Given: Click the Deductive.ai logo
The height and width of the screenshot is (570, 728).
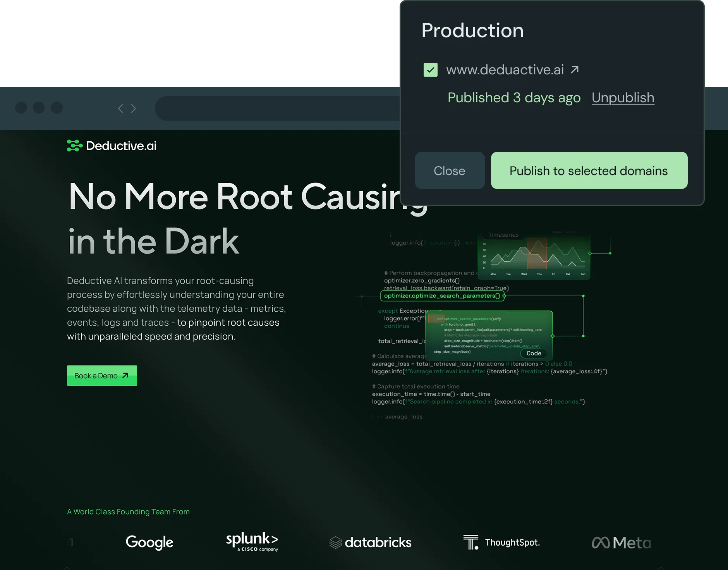Looking at the screenshot, I should coord(112,146).
